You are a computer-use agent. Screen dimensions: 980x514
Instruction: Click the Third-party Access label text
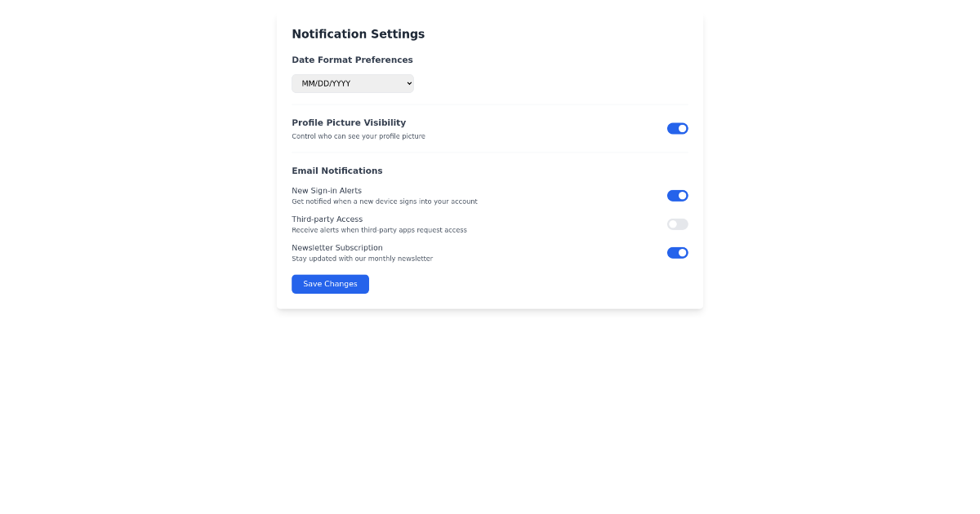[327, 219]
